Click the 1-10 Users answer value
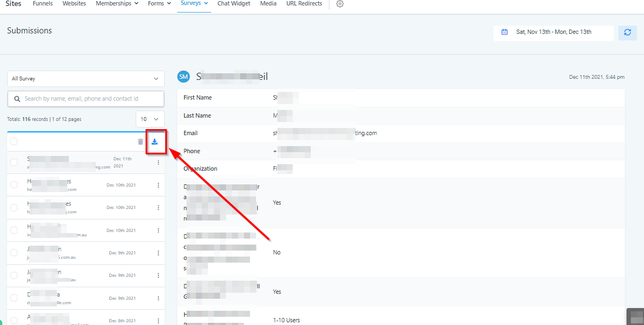644x325 pixels. [287, 320]
